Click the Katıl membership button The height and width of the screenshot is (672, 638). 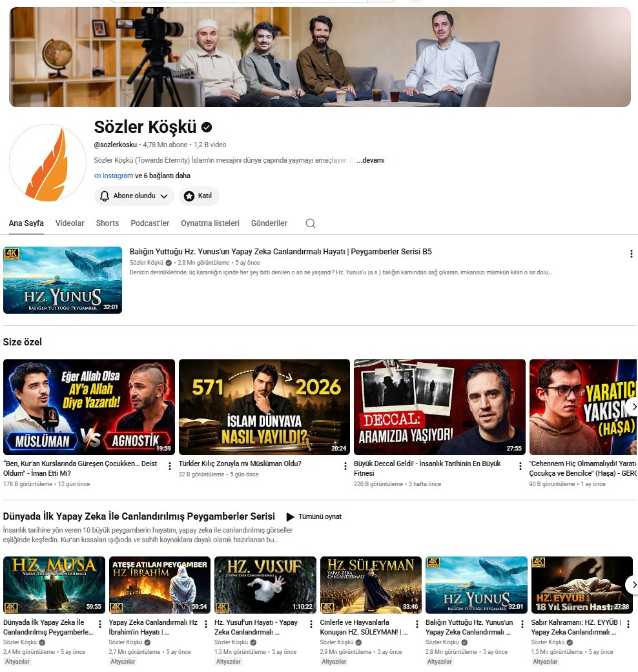tap(199, 196)
